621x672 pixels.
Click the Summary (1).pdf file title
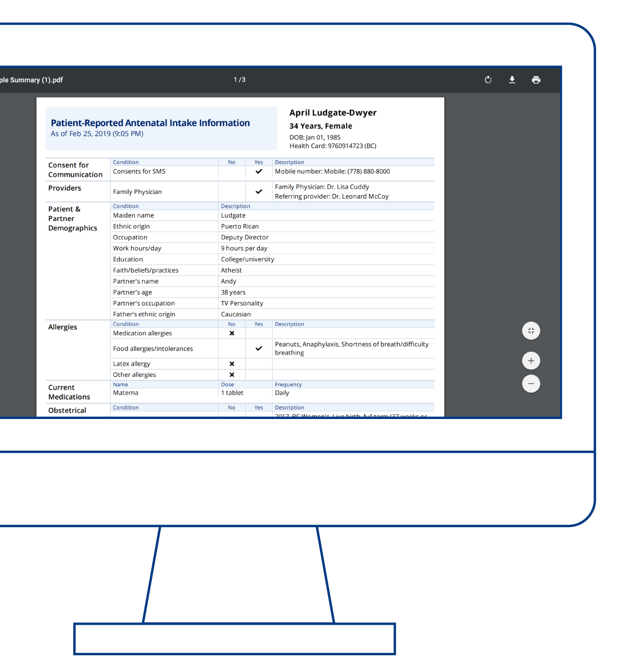tap(31, 80)
